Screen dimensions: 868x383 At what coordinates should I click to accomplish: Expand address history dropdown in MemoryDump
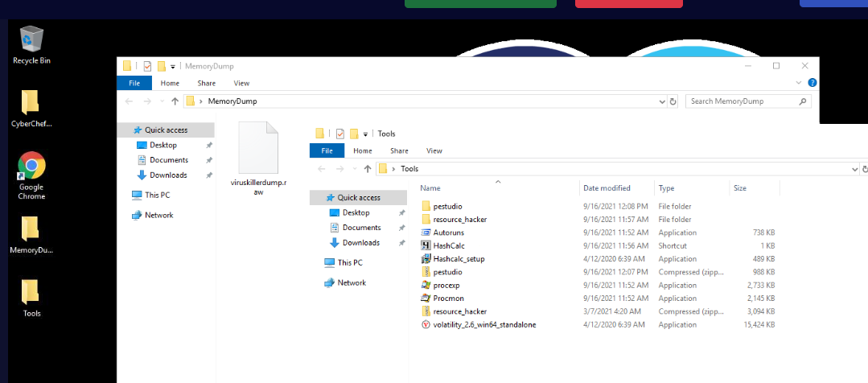tap(663, 101)
